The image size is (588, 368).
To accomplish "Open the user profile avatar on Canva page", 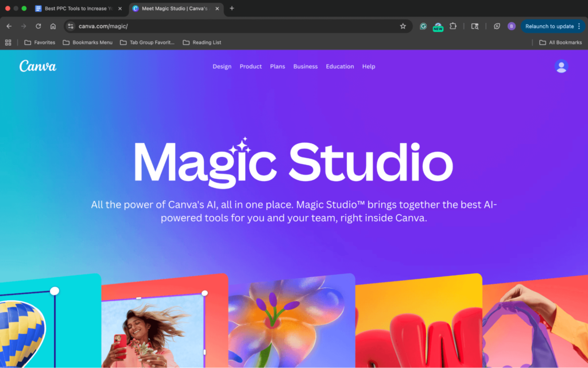I will pos(561,67).
